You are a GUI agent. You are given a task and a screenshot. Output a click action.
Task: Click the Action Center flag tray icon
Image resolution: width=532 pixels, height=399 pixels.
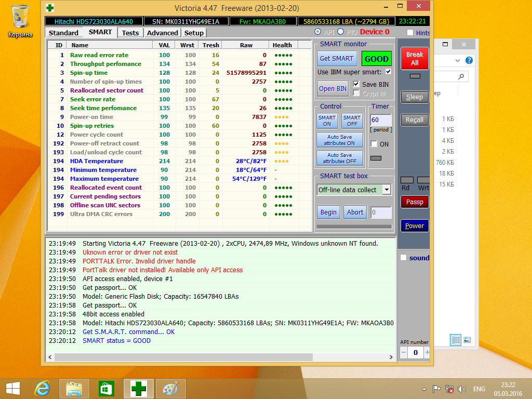436,389
